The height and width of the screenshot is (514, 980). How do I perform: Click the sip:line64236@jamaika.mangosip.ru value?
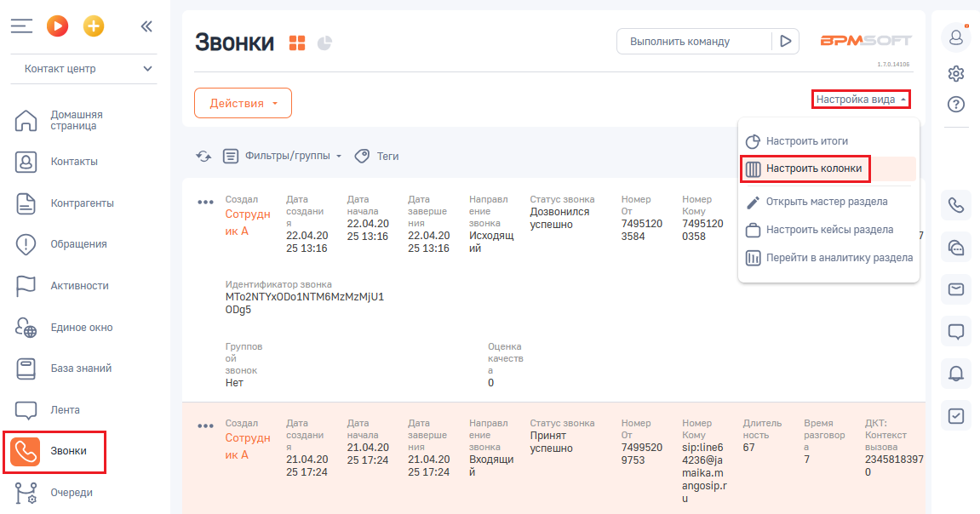point(704,473)
